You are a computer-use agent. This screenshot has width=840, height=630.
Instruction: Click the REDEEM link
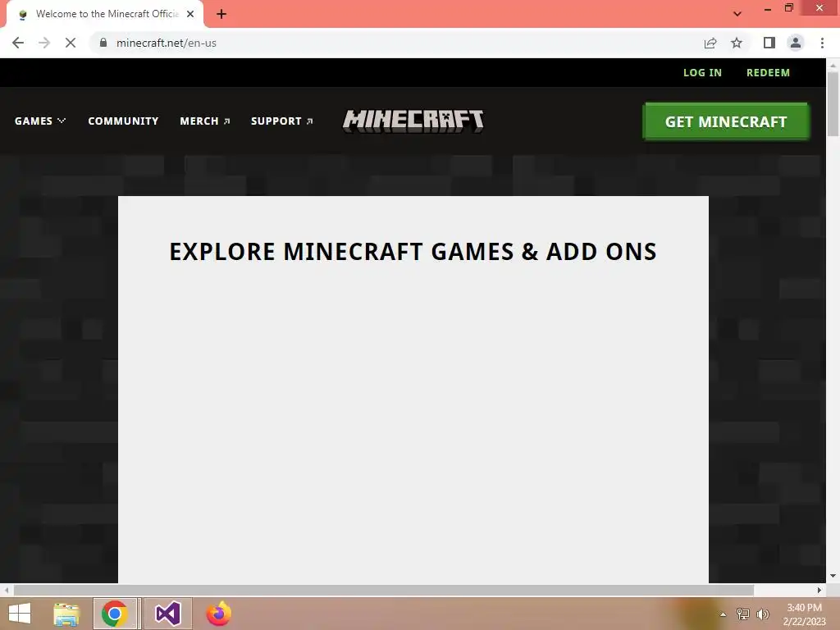tap(768, 73)
